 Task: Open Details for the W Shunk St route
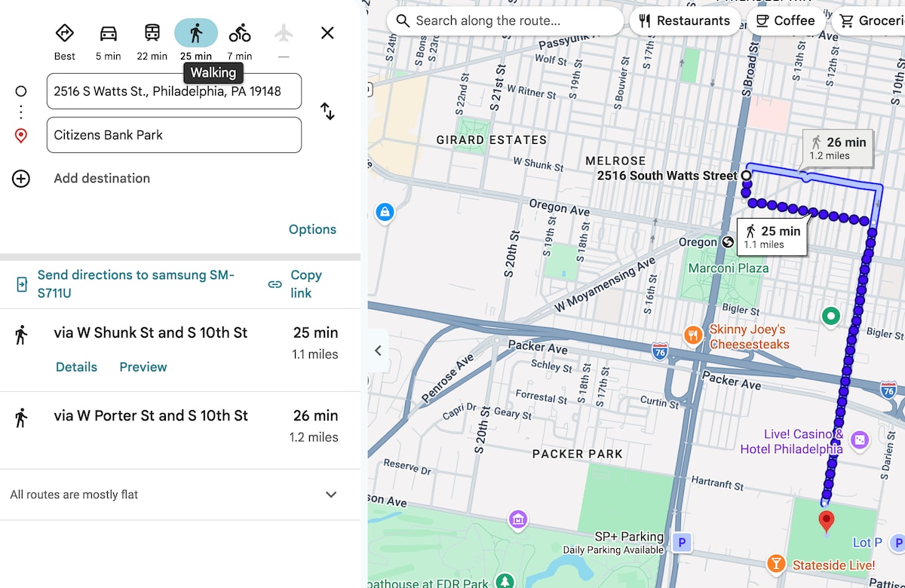[x=76, y=367]
